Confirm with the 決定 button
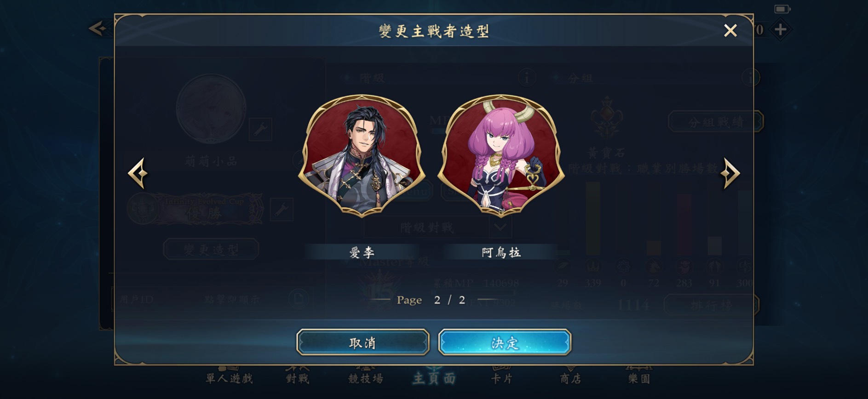 (505, 342)
